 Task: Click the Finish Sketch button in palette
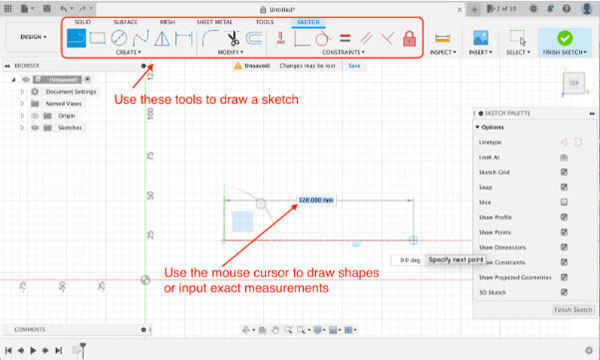tap(573, 310)
